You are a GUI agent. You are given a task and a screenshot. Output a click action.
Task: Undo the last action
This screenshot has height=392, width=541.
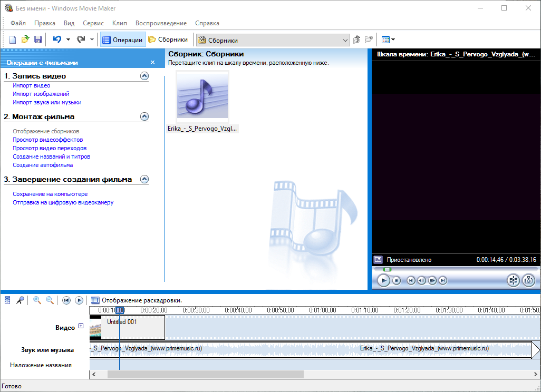57,40
